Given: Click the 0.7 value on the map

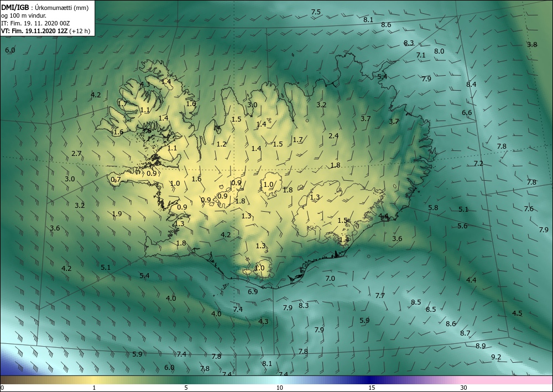Looking at the screenshot, I should tap(116, 180).
